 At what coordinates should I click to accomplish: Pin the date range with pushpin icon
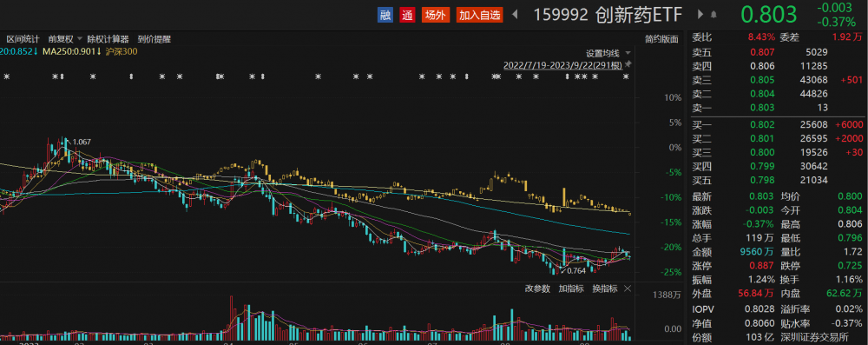[628, 64]
